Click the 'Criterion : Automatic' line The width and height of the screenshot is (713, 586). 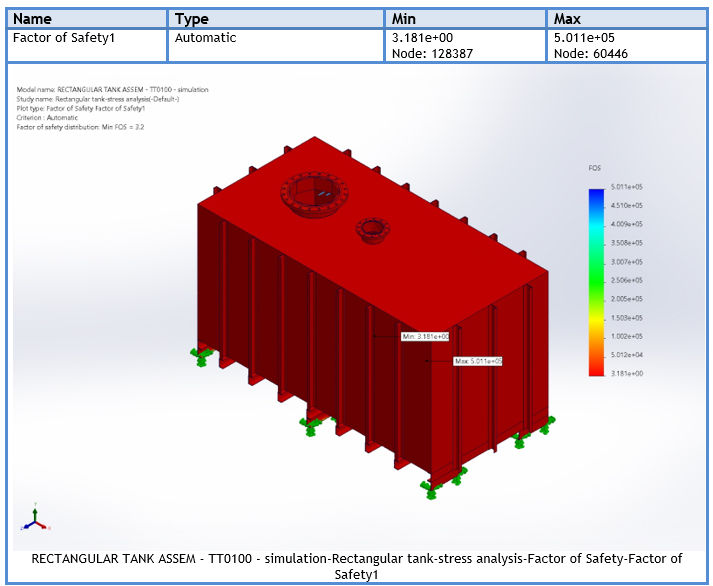pos(47,118)
